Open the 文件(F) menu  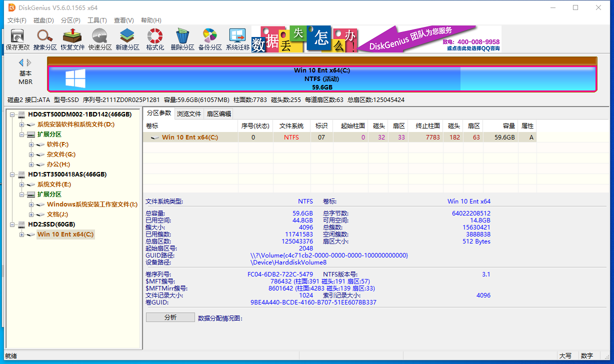tap(17, 20)
